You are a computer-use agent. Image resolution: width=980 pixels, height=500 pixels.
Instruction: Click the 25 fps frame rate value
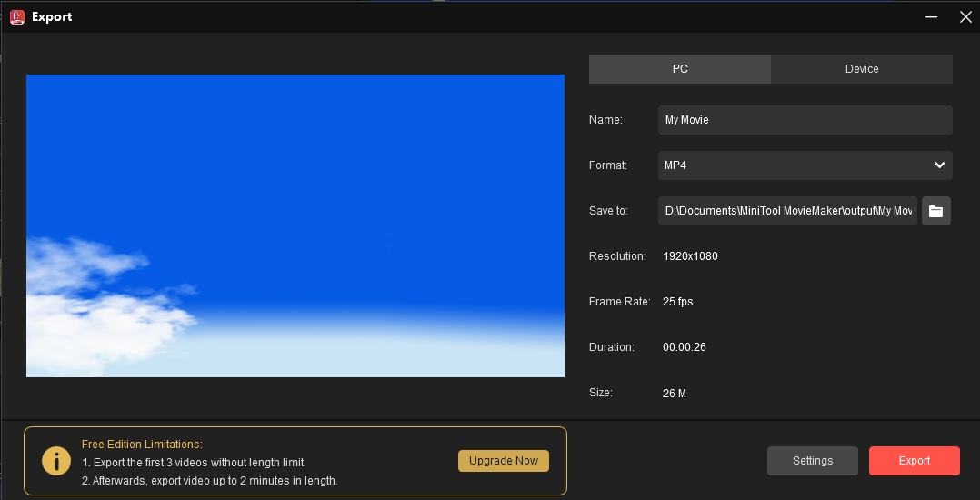(x=677, y=302)
